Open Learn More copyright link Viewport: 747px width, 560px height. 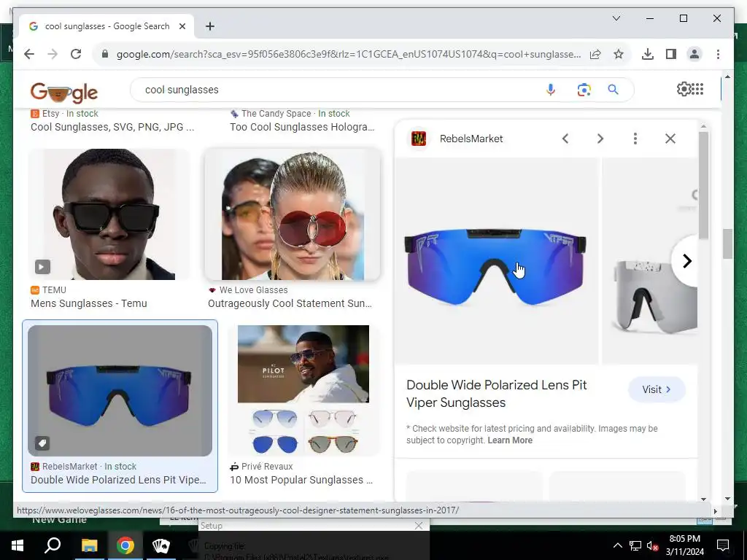(510, 440)
